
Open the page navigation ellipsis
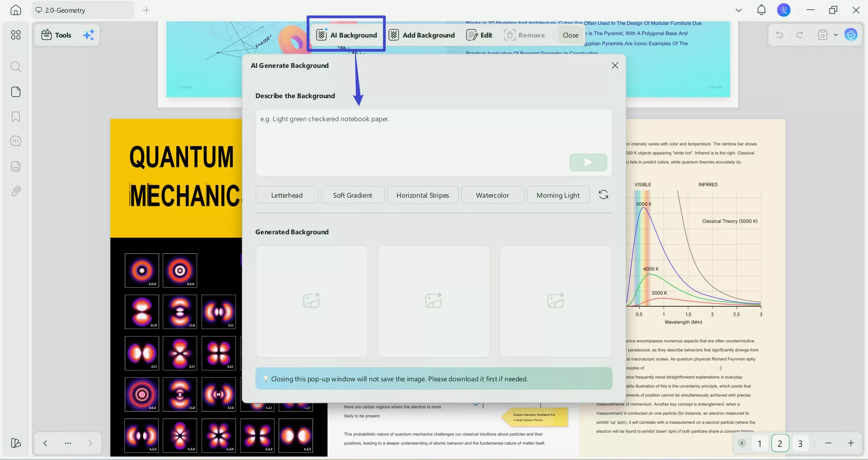coord(68,443)
